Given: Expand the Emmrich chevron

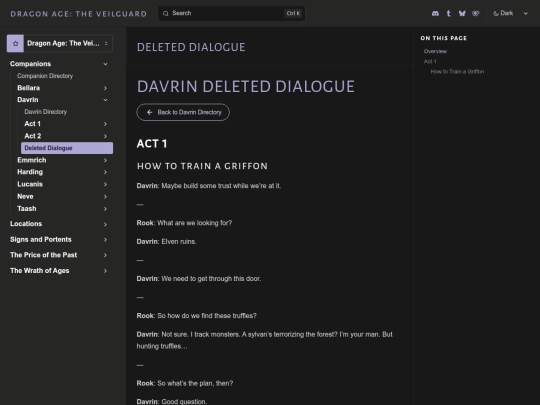Looking at the screenshot, I should [x=105, y=160].
